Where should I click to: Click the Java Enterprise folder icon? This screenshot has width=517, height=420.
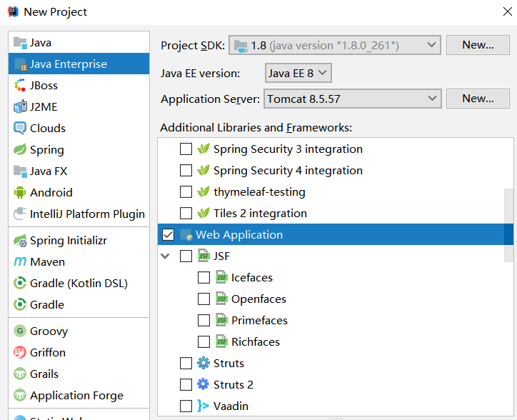click(x=20, y=64)
